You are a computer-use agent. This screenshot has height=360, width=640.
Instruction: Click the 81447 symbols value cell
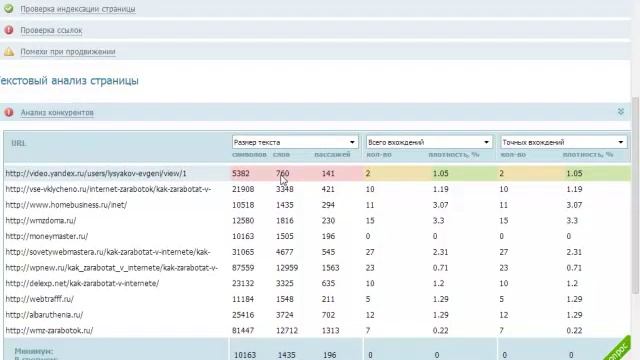pos(243,331)
